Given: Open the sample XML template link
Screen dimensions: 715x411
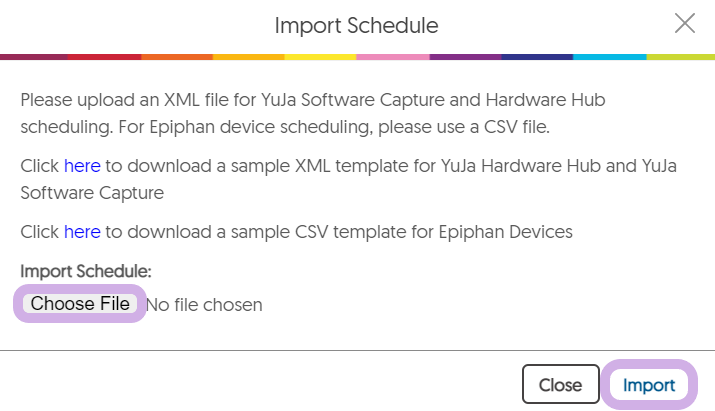Looking at the screenshot, I should 82,165.
